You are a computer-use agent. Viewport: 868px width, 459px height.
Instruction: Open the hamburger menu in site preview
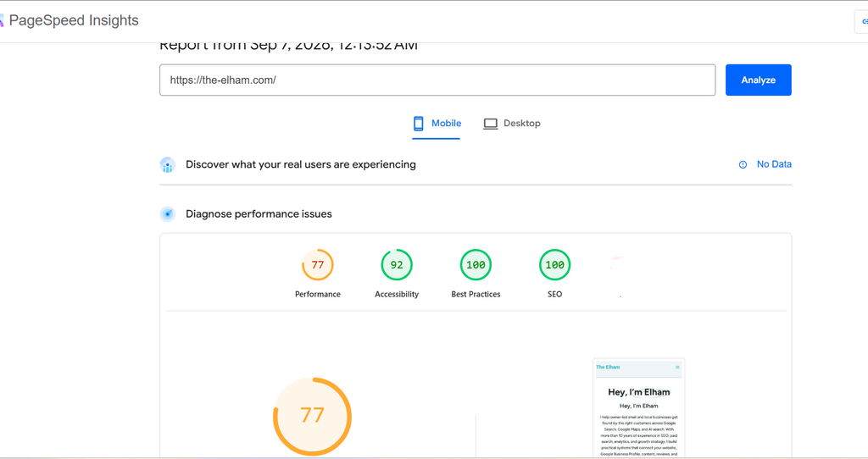click(x=677, y=368)
